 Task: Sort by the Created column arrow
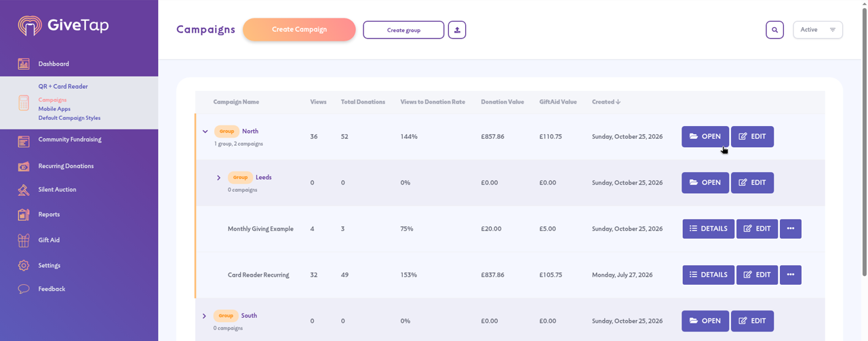pos(618,102)
